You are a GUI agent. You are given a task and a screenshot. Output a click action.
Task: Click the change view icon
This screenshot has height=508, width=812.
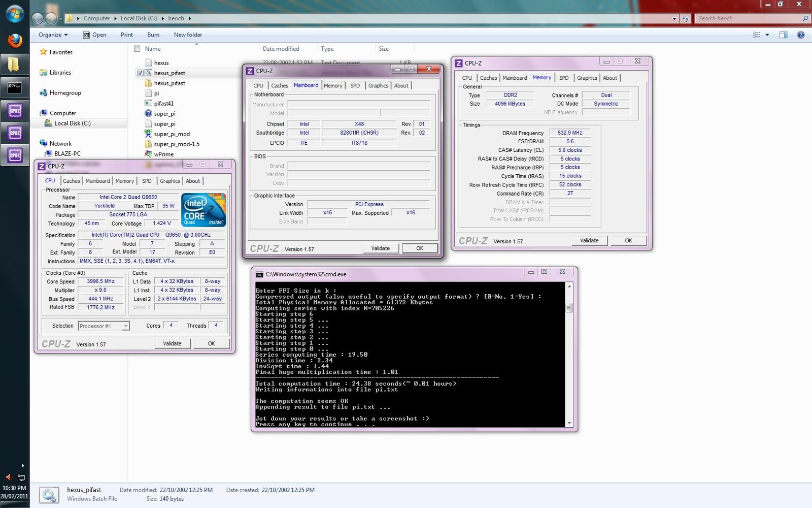[757, 35]
